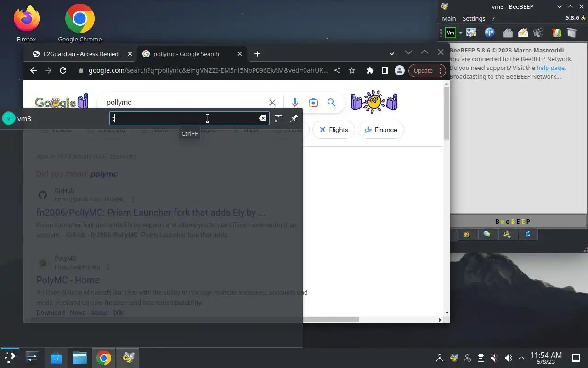This screenshot has width=588, height=368.
Task: Edit your profile in the BeeBEEP toolbar
Action: [471, 33]
